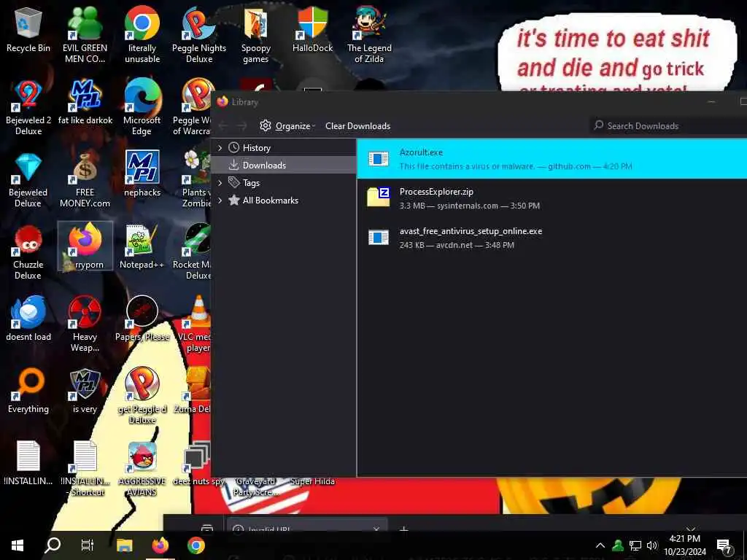Screen dimensions: 747x560
Task: Open the Spoopy games folder
Action: point(256,35)
